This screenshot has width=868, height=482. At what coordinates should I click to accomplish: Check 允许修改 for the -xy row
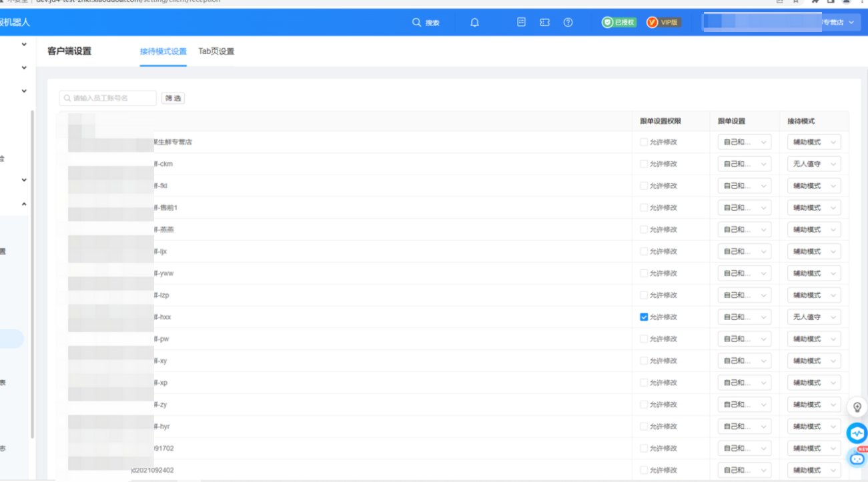pyautogui.click(x=644, y=361)
